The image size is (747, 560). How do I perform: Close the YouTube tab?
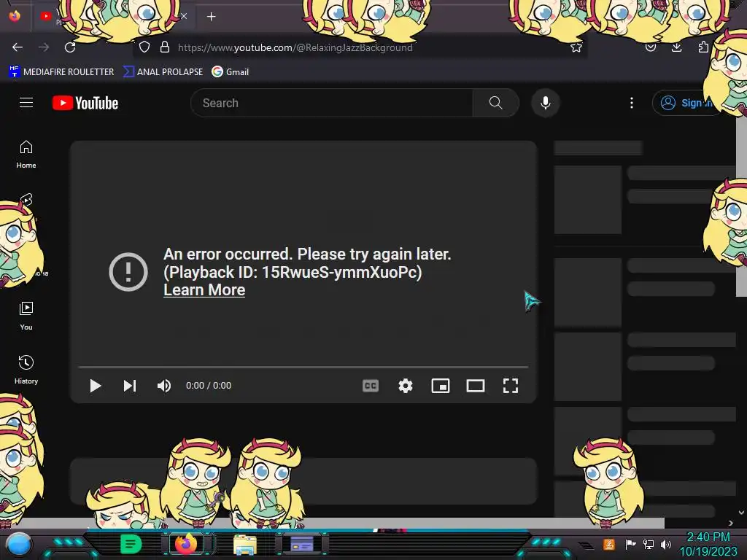(x=184, y=16)
